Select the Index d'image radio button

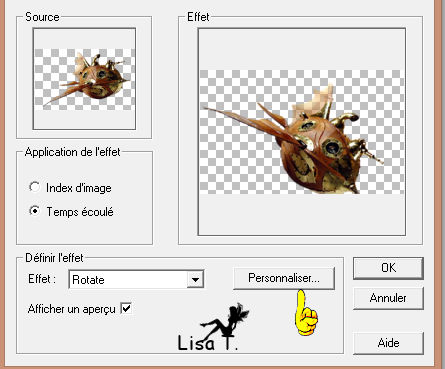(x=34, y=187)
